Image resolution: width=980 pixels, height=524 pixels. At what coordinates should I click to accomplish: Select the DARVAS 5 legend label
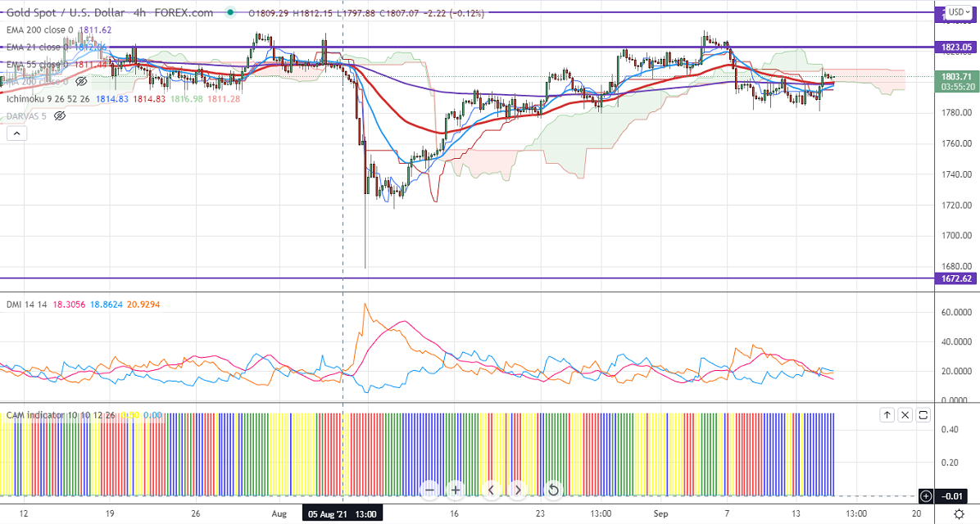pos(26,116)
